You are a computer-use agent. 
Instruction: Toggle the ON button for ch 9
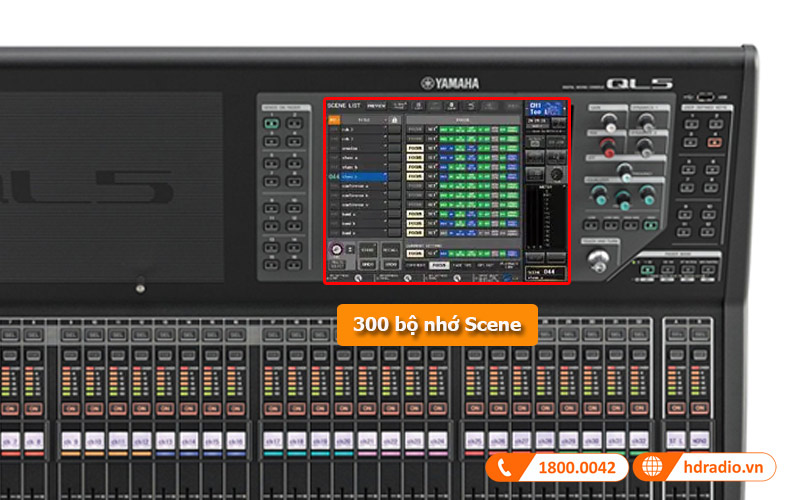pyautogui.click(x=70, y=408)
